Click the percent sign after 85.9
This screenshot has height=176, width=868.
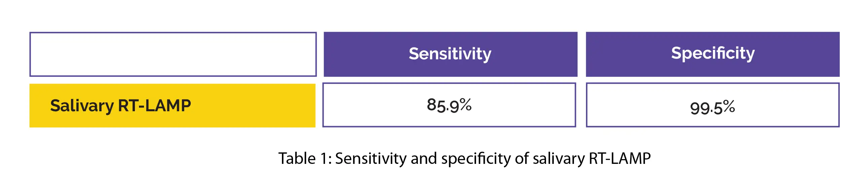465,105
